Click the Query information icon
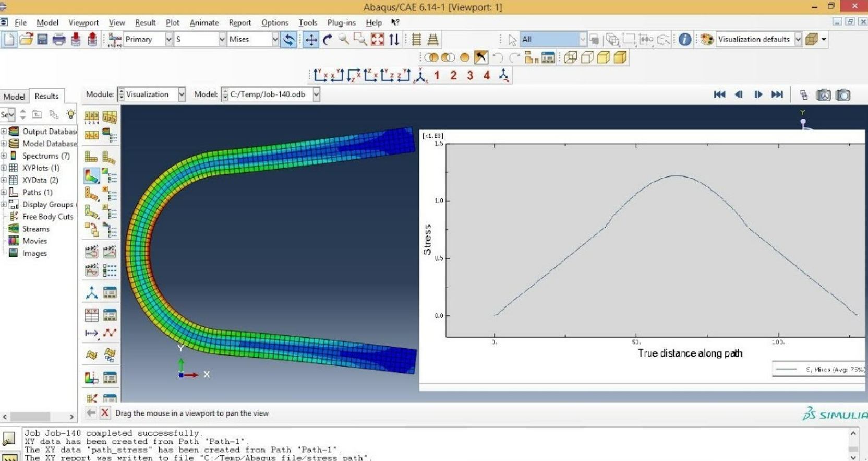This screenshot has height=461, width=868. coord(685,39)
